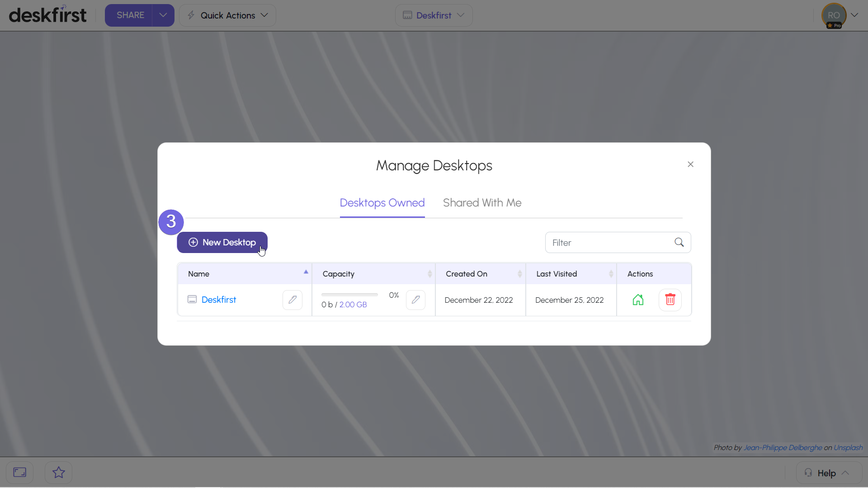Screen dimensions: 868x488
Task: Open the Quick Actions dropdown
Action: 227,15
